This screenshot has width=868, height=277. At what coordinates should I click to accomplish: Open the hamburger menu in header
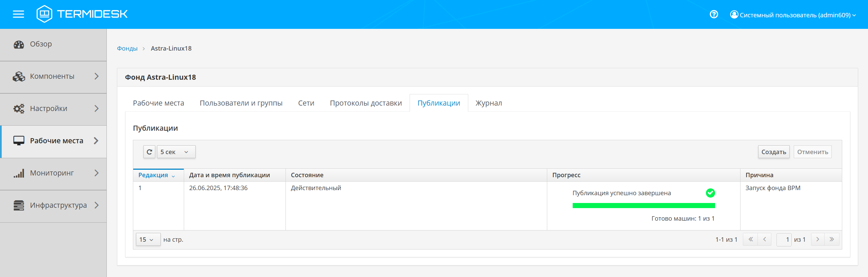pos(18,14)
